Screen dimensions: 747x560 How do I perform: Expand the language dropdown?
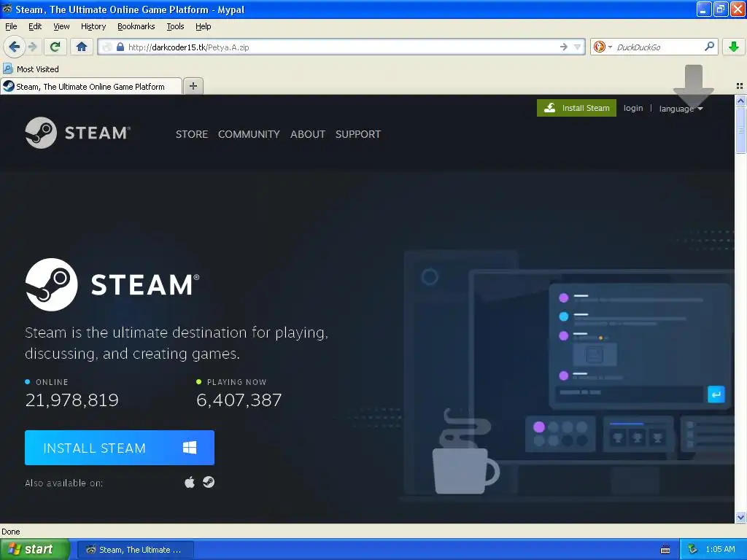click(681, 109)
